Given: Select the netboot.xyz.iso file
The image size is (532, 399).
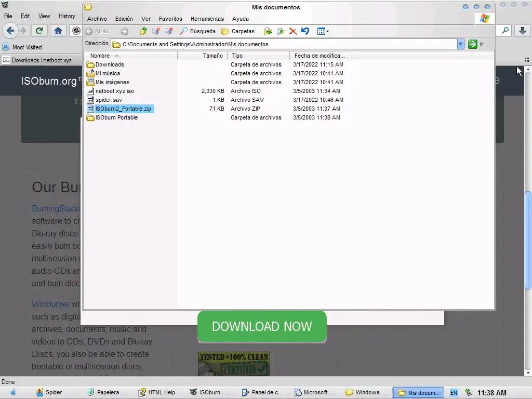Looking at the screenshot, I should [111, 91].
